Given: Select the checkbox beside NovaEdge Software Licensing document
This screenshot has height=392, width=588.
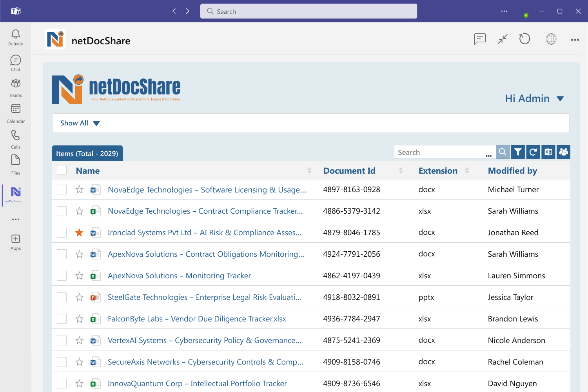Looking at the screenshot, I should pos(62,189).
